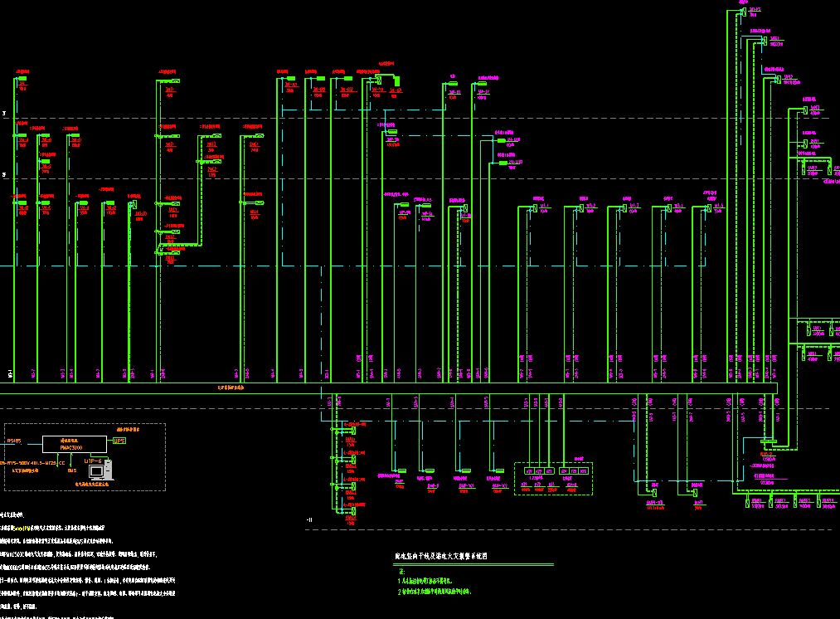Click the orange cable spec text below RS485

pyautogui.click(x=32, y=463)
